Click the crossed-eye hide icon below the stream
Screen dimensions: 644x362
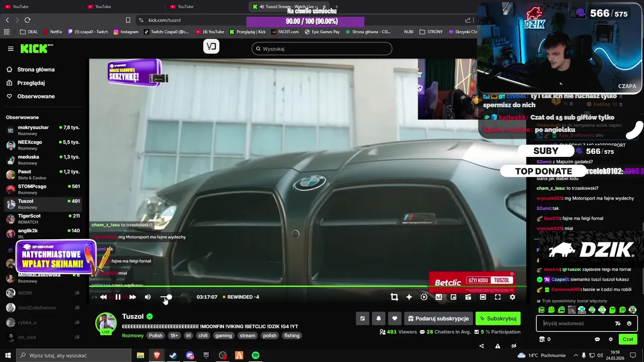[x=514, y=346]
